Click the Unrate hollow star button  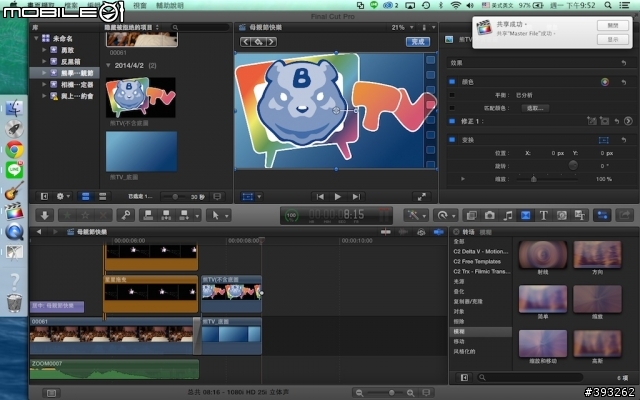86,215
